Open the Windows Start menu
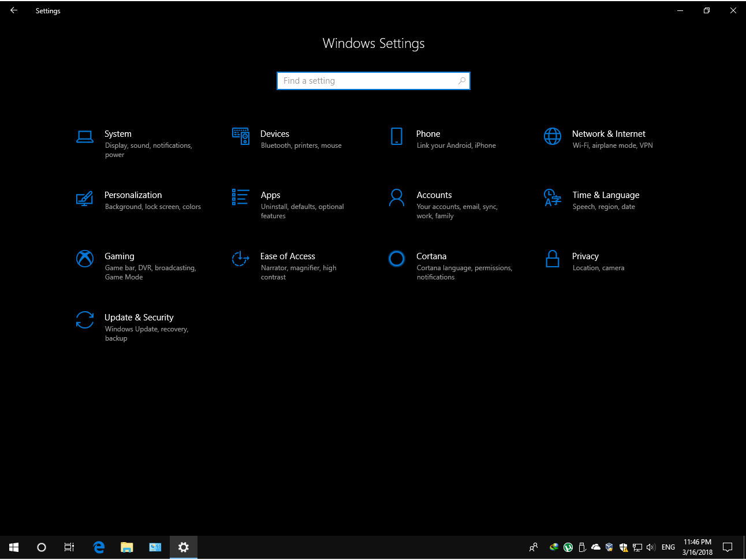746x560 pixels. [14, 547]
